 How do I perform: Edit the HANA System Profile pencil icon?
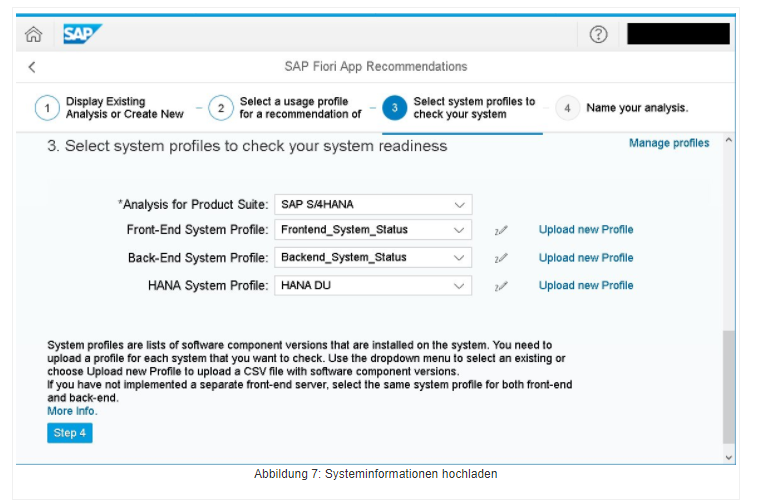coord(501,286)
